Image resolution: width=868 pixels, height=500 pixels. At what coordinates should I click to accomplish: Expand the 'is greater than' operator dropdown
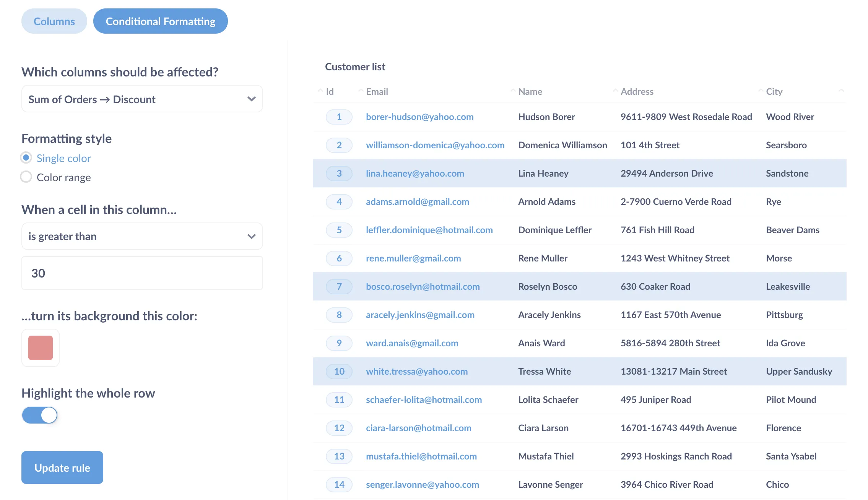[142, 237]
